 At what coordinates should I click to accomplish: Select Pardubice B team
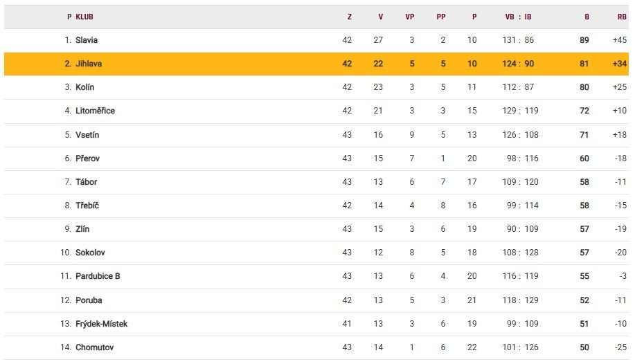coord(98,276)
